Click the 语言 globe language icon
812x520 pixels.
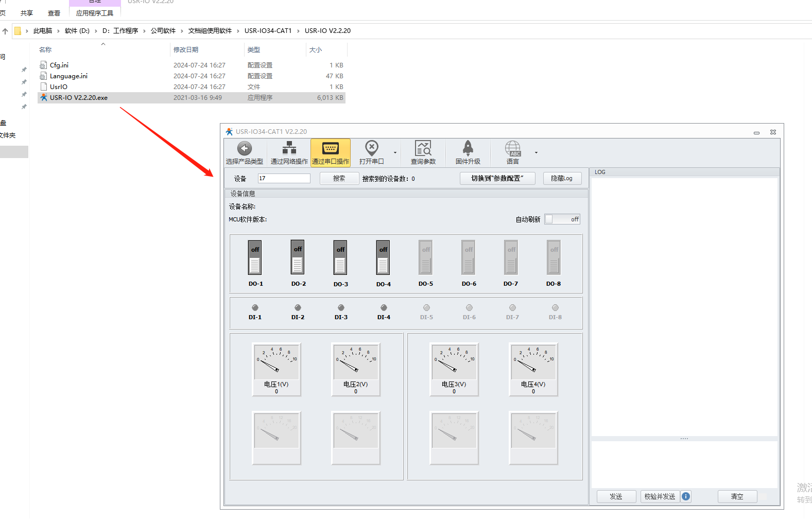[513, 148]
